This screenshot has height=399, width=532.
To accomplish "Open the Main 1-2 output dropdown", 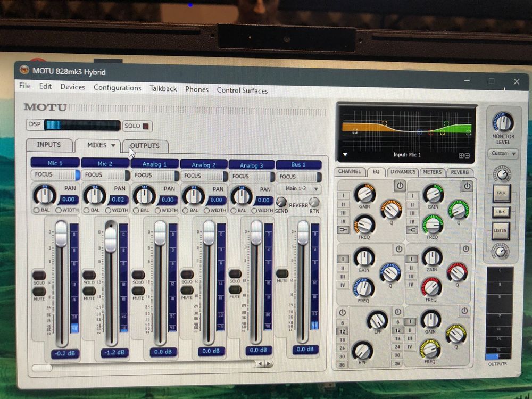I will click(x=298, y=188).
